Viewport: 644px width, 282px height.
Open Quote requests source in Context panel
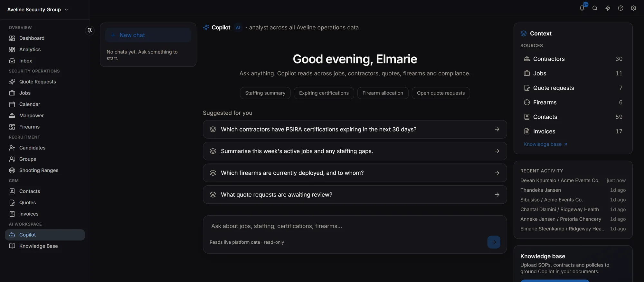coord(573,88)
